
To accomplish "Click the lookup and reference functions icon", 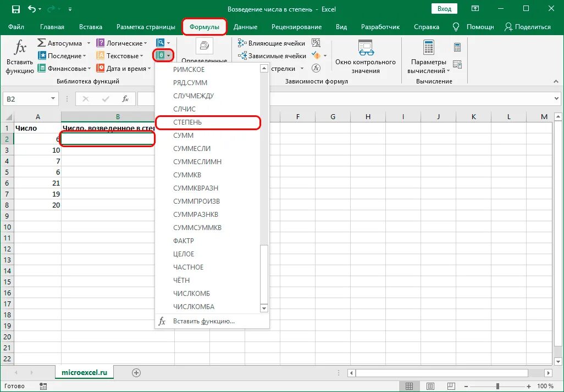I will tap(161, 43).
